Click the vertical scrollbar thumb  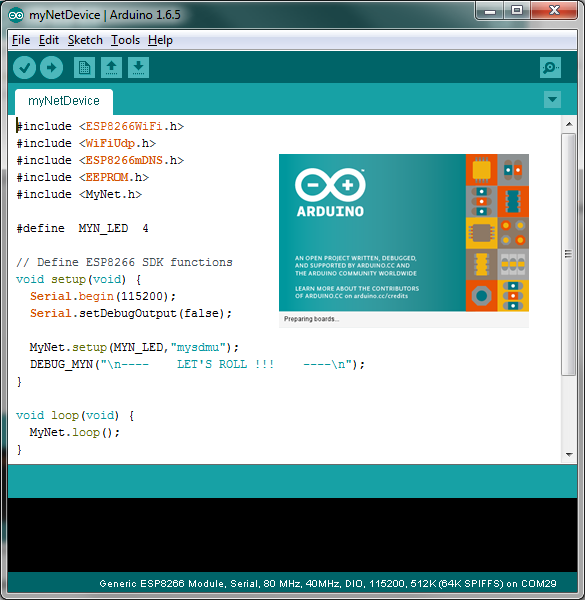569,254
